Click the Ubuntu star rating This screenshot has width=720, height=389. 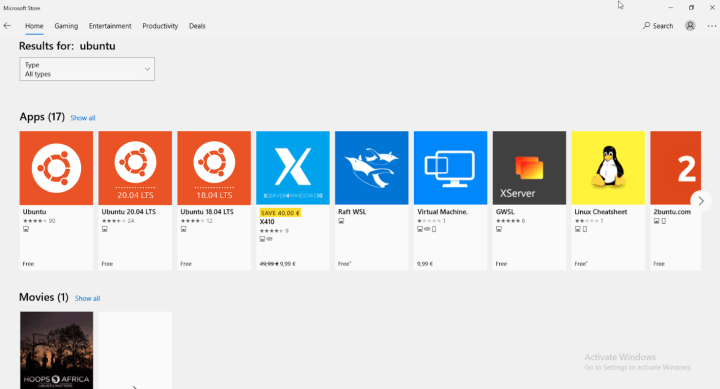(35, 221)
